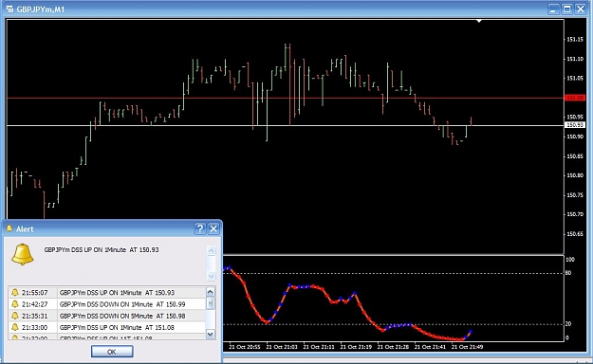This screenshot has width=593, height=364.
Task: Select the 21:35:31 DSS DOWN 5Minute row
Action: tap(107, 316)
